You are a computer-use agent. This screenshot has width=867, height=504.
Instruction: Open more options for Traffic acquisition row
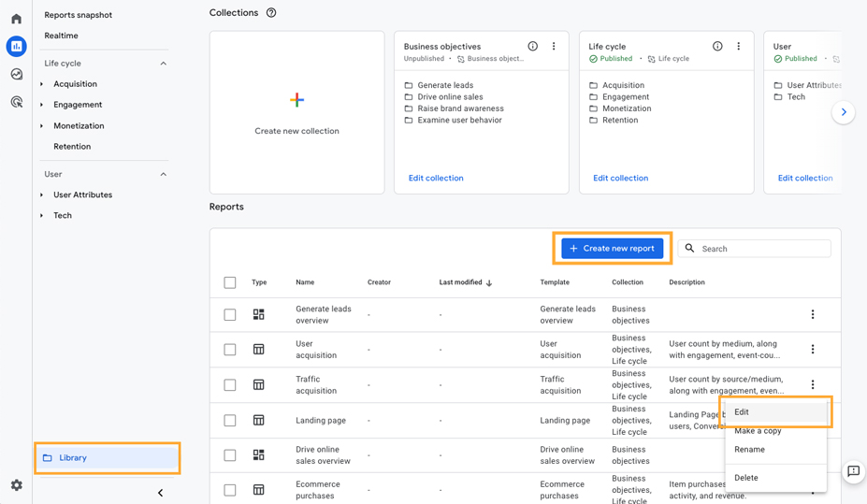812,384
